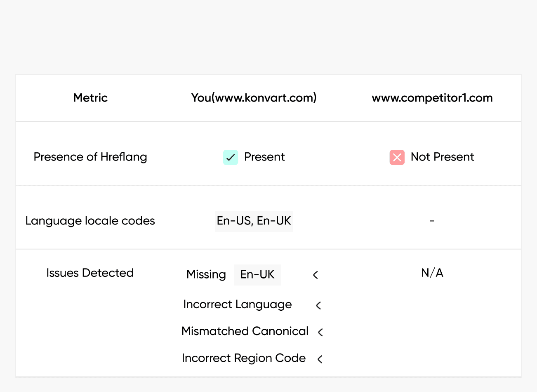
Task: Click the En-UK tag next to Missing
Action: click(257, 275)
